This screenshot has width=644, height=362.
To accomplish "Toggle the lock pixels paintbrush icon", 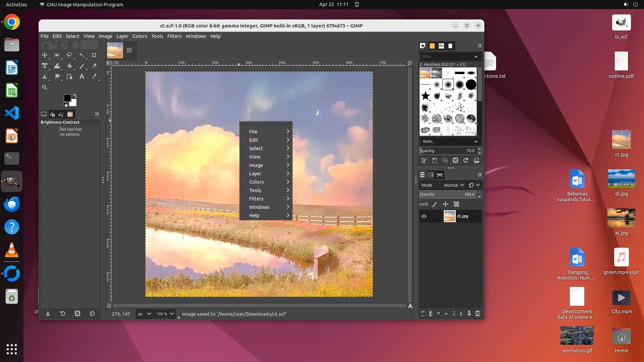I will tap(435, 204).
